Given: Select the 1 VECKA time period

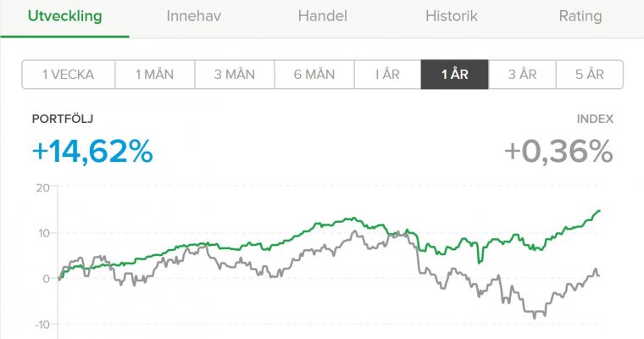Looking at the screenshot, I should click(x=69, y=75).
